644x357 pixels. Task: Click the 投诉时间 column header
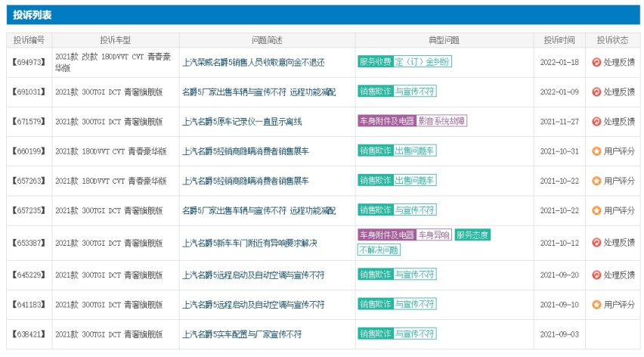[559, 40]
